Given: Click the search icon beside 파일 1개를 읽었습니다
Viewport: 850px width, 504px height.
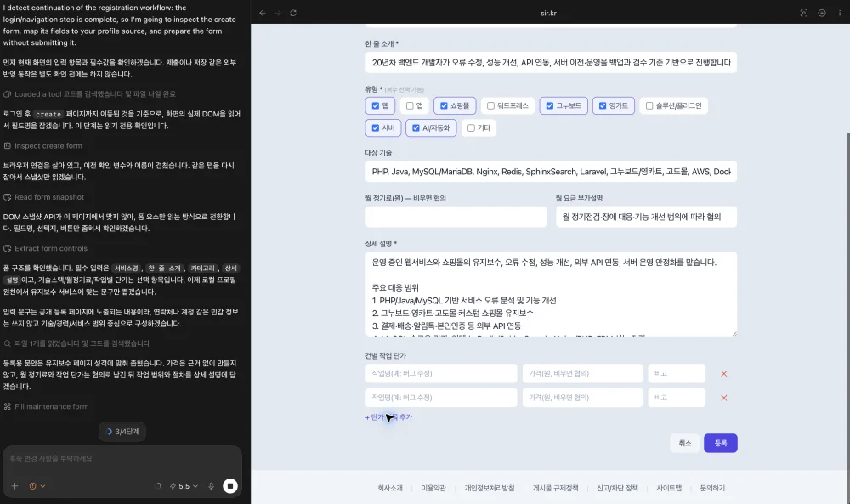Looking at the screenshot, I should click(x=7, y=343).
